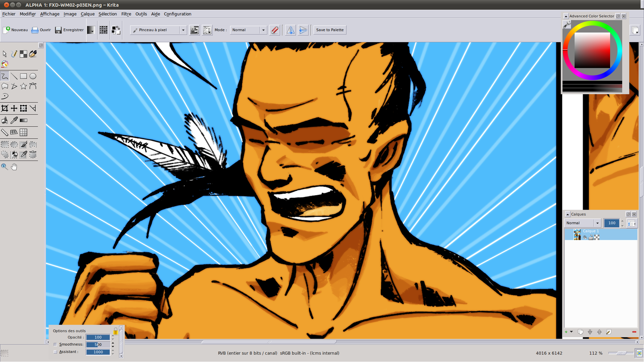
Task: Click the Save to Palette button
Action: click(330, 30)
